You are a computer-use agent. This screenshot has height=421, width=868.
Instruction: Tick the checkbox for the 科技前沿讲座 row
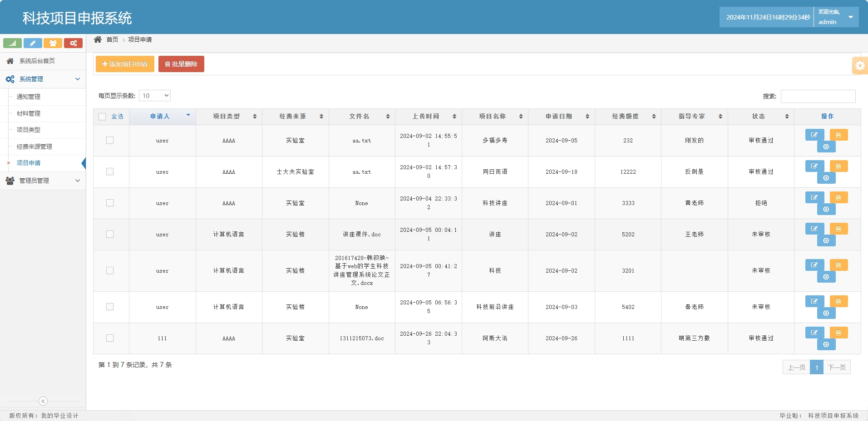pyautogui.click(x=110, y=307)
